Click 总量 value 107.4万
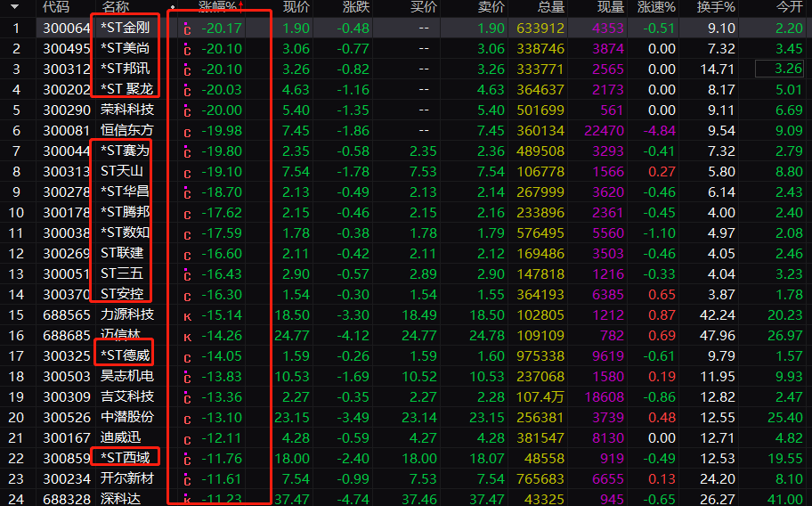 click(540, 396)
